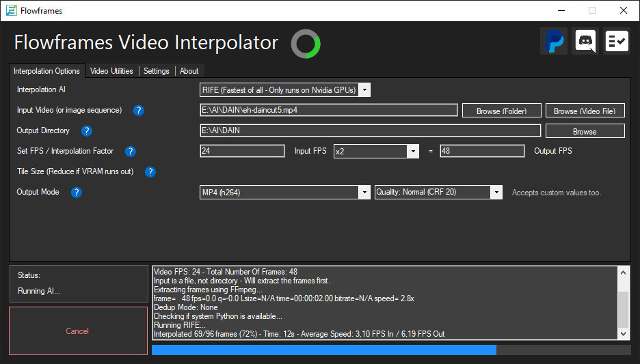640x364 pixels.
Task: Open the Quality: Normal (CRF 20) dropdown
Action: [x=496, y=193]
